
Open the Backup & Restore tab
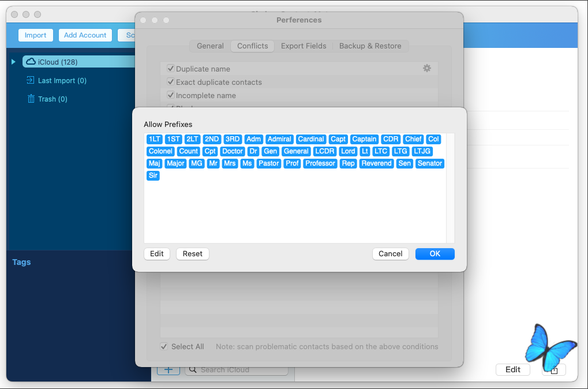370,46
